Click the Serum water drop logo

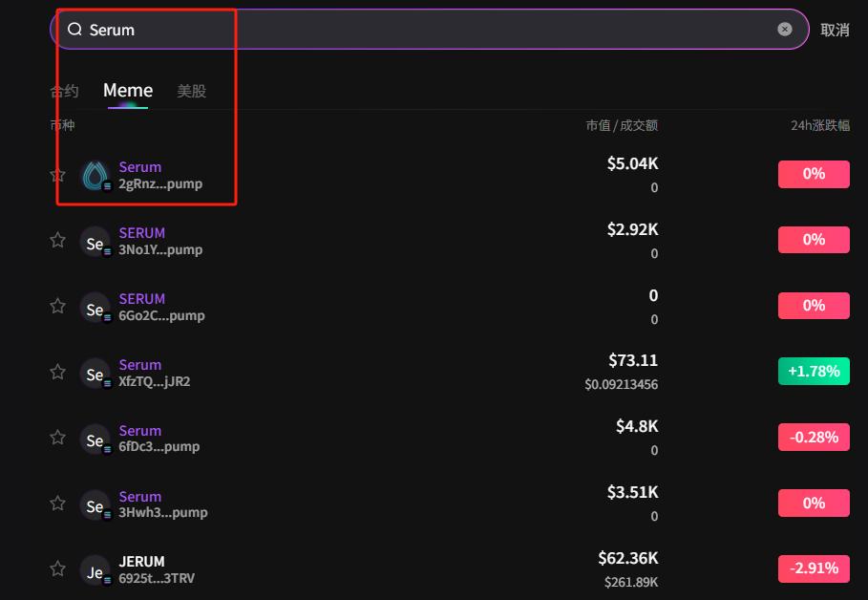pos(95,175)
